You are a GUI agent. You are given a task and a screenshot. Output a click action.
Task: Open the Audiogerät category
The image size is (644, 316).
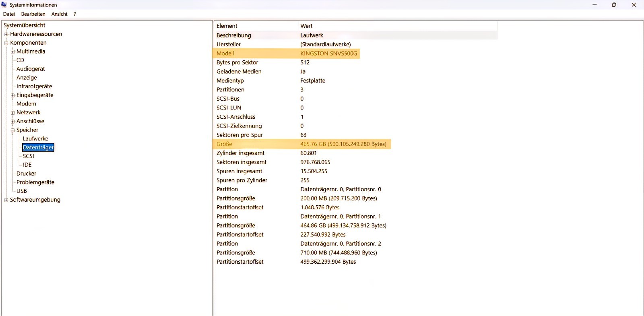pos(31,69)
